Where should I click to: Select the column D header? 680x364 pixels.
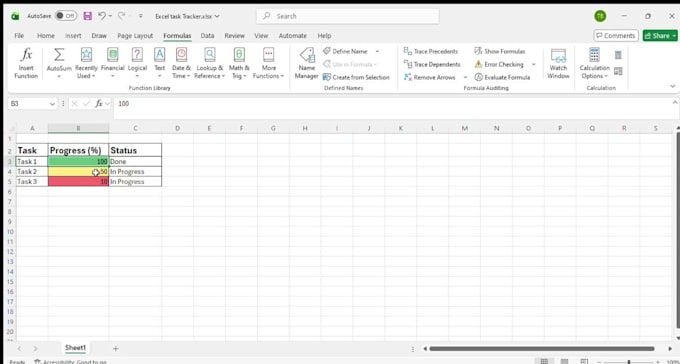pos(177,128)
